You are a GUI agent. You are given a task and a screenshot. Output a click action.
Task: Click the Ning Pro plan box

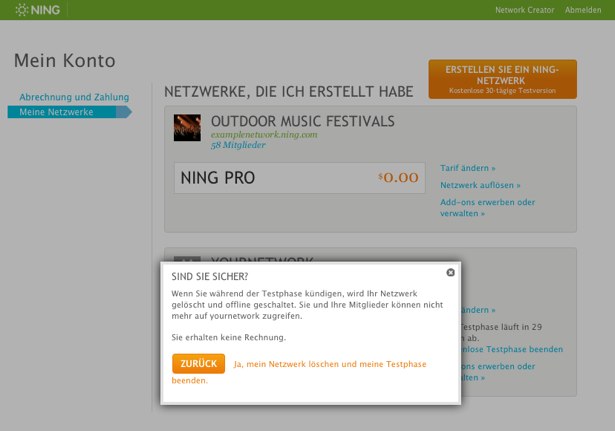(x=300, y=178)
